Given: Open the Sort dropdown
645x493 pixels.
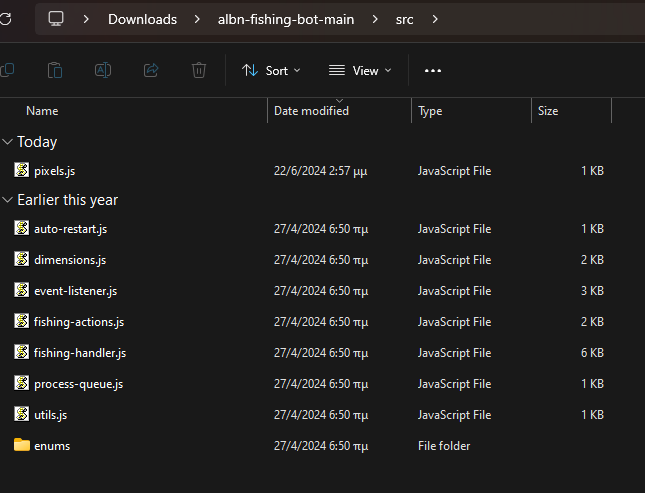Looking at the screenshot, I should (x=271, y=71).
